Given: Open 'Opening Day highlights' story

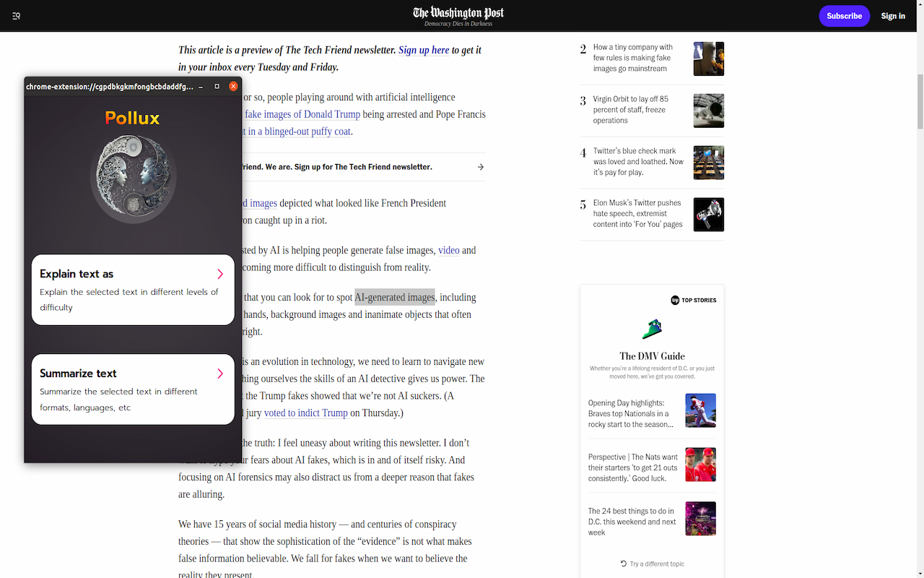Looking at the screenshot, I should click(631, 414).
